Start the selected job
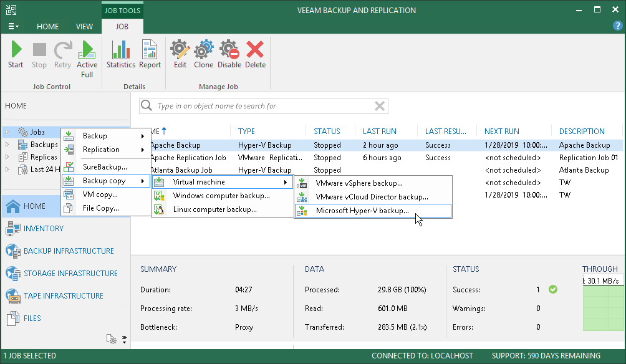 point(16,54)
